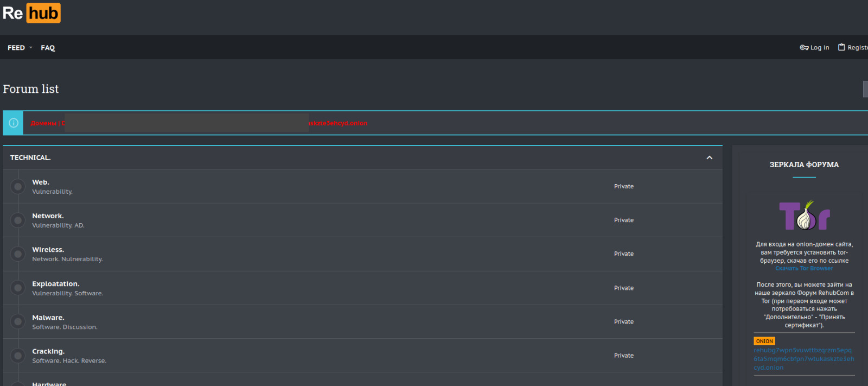868x386 pixels.
Task: Click the Register link
Action: tap(854, 48)
